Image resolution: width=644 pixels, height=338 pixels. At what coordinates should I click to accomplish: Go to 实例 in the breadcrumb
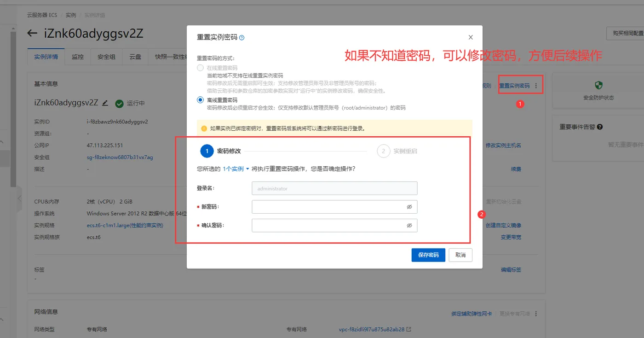click(71, 15)
